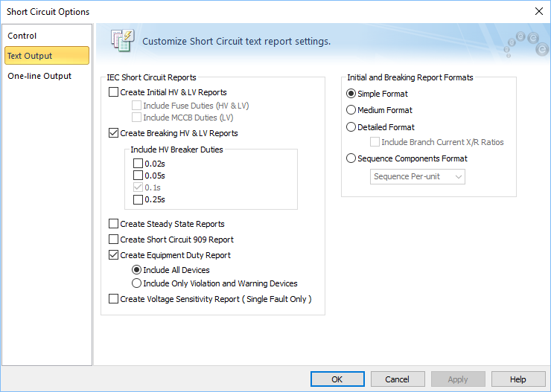Expand the Sequence Per-unit dropdown
Screen dimensions: 551x392
pos(418,176)
